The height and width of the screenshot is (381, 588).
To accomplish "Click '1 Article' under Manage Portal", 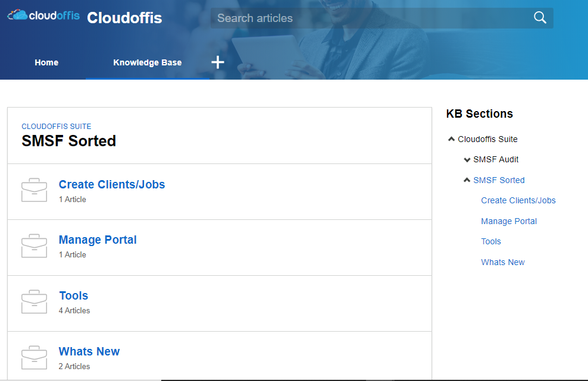I will (73, 255).
